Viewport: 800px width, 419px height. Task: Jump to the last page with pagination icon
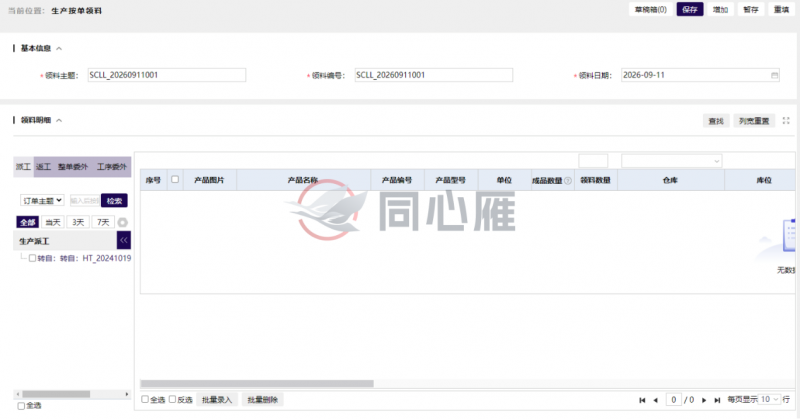click(x=717, y=400)
